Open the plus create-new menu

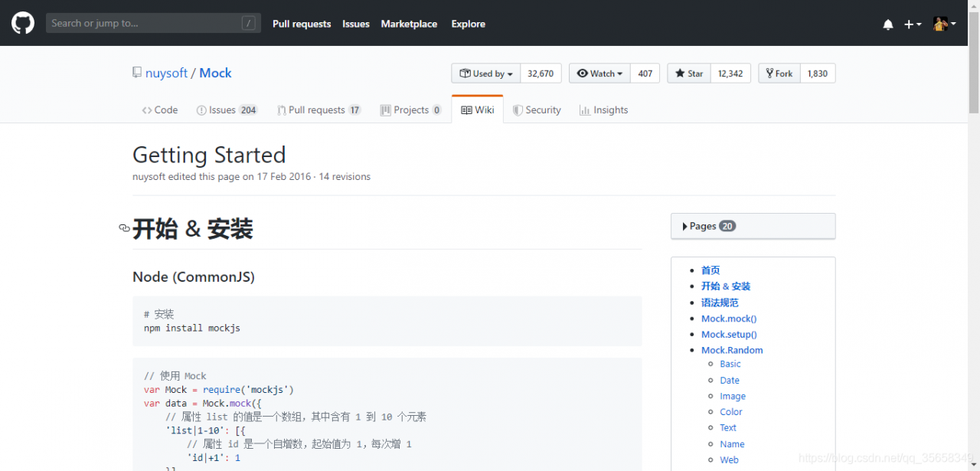click(x=913, y=25)
